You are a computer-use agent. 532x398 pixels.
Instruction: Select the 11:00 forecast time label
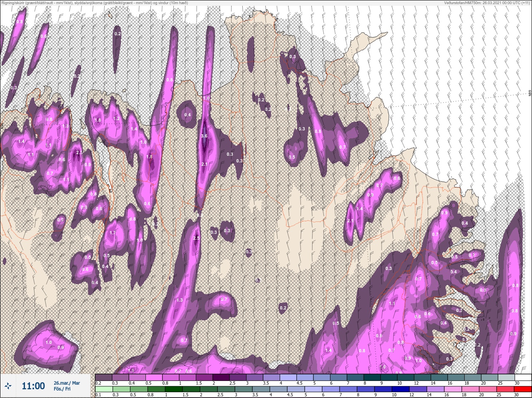(x=33, y=386)
